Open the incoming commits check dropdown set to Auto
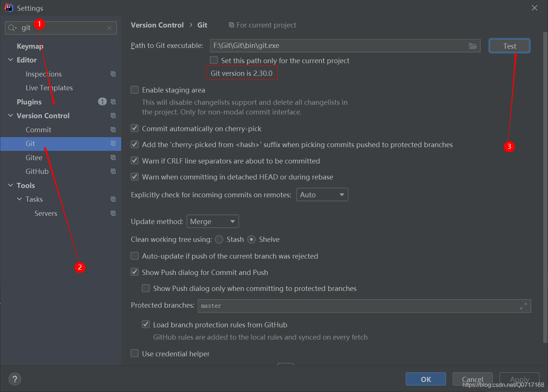Viewport: 548px width, 392px height. pyautogui.click(x=322, y=195)
